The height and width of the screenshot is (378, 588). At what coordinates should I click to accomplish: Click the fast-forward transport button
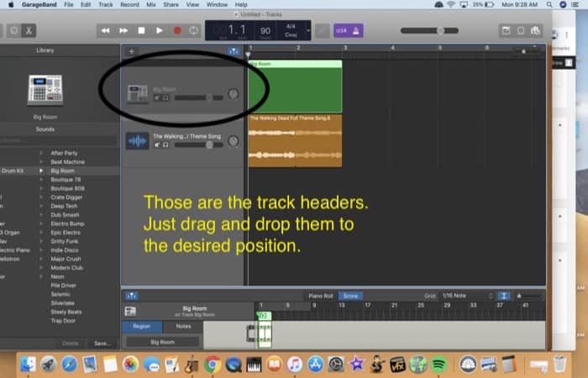[x=123, y=30]
